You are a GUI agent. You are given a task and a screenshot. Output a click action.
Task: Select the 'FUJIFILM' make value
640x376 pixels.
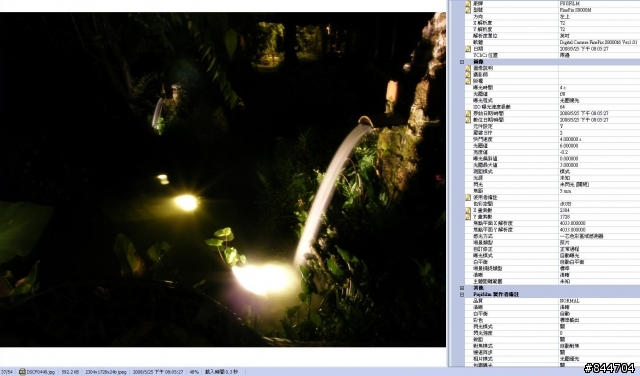coord(569,3)
